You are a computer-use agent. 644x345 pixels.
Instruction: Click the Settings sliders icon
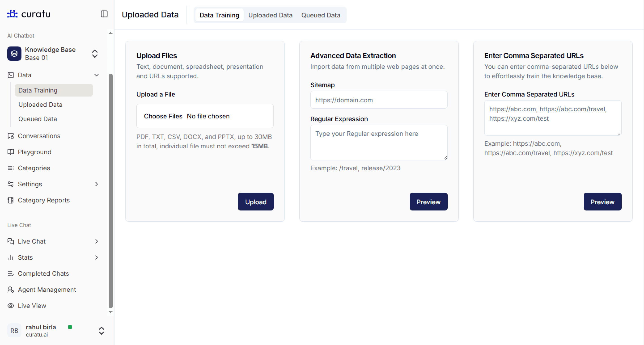click(x=11, y=184)
